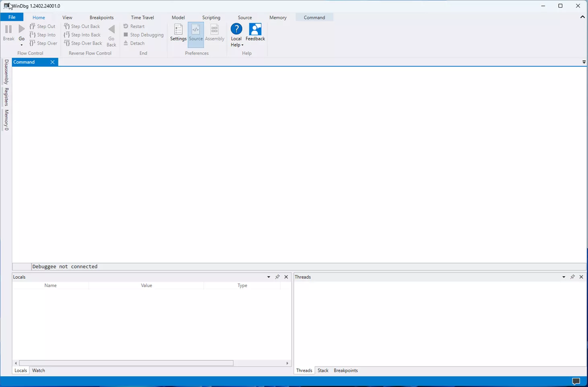Image resolution: width=588 pixels, height=387 pixels.
Task: Switch to the Home ribbon tab
Action: coord(39,17)
